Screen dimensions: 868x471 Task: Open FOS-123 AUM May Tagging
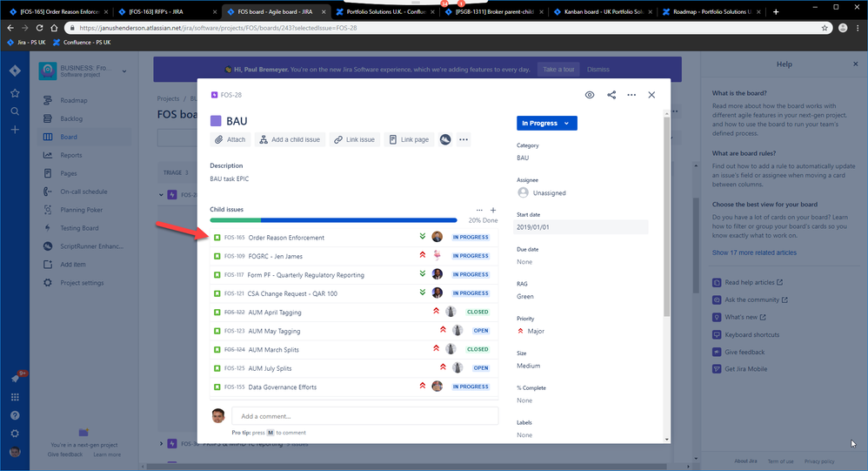(354, 331)
